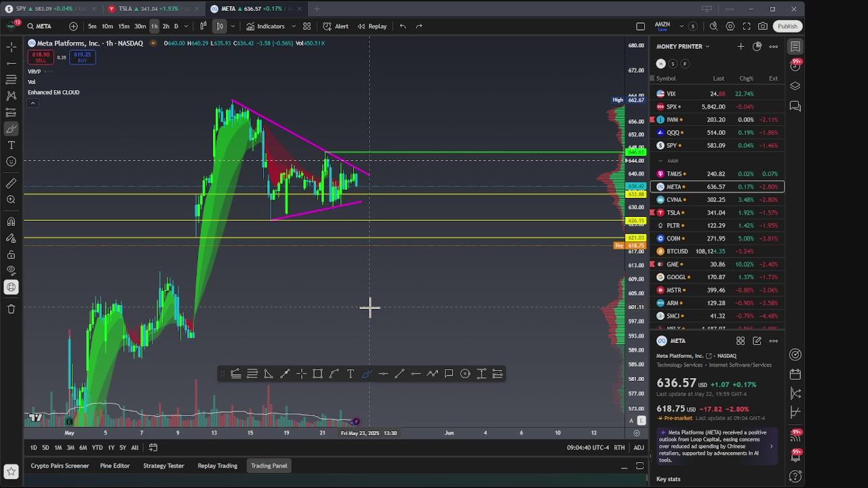Open the layout setup square icon
868x488 pixels.
click(x=641, y=26)
